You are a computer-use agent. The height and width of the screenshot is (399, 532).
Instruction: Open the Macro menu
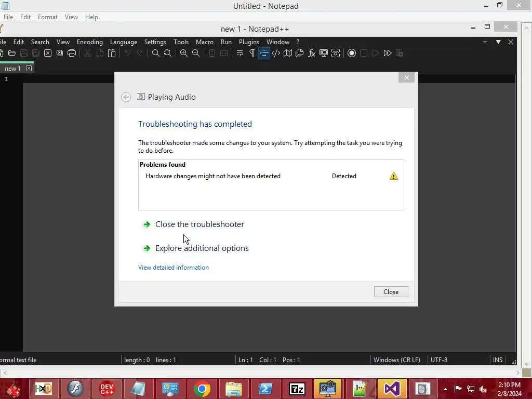coord(205,42)
